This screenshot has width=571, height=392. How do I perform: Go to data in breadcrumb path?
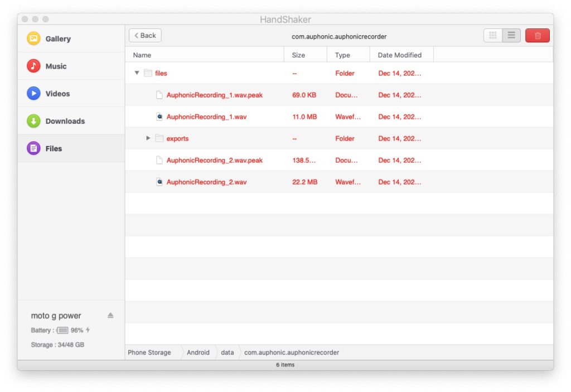pyautogui.click(x=228, y=352)
